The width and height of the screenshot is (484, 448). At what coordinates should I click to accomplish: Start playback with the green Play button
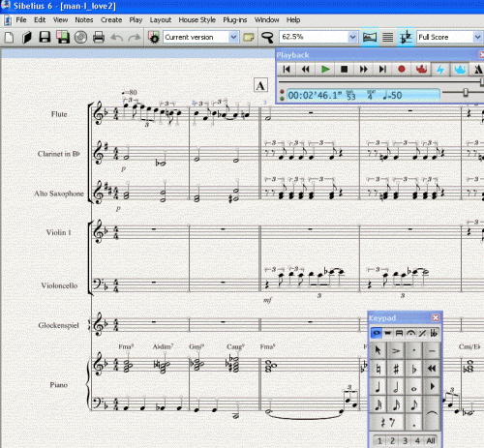[325, 69]
